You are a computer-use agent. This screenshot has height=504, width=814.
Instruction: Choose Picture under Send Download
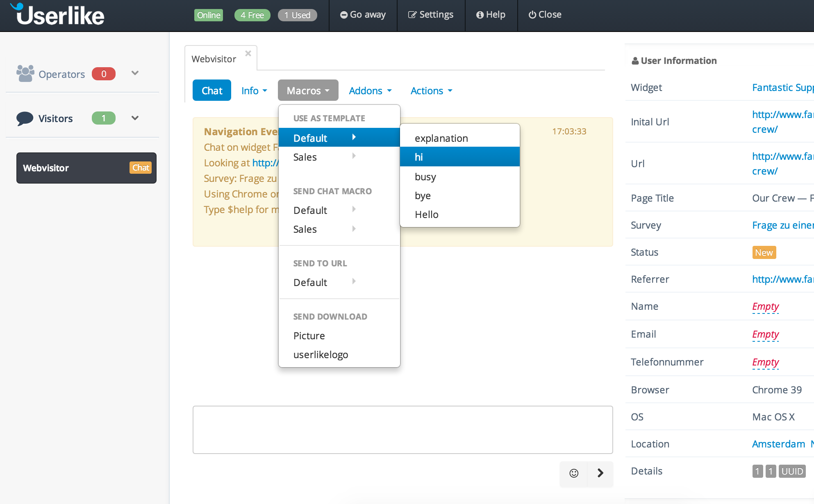click(x=339, y=336)
